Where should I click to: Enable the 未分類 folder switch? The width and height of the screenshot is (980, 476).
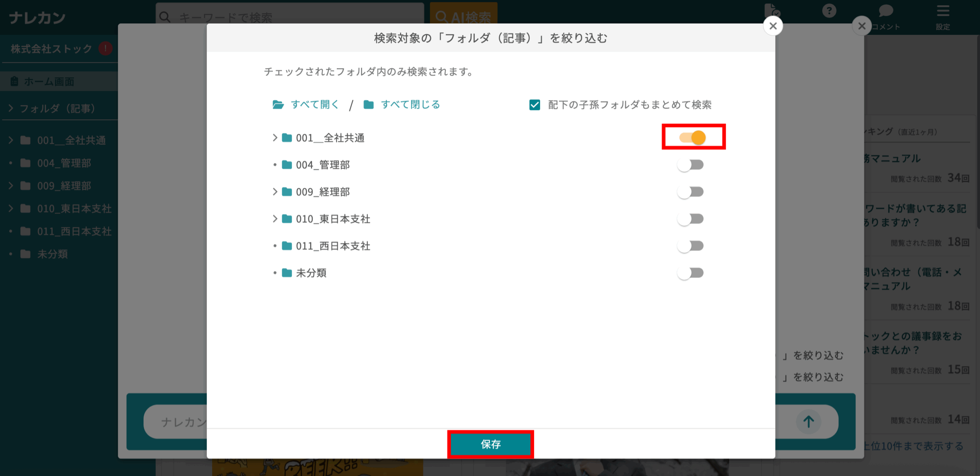click(x=690, y=273)
